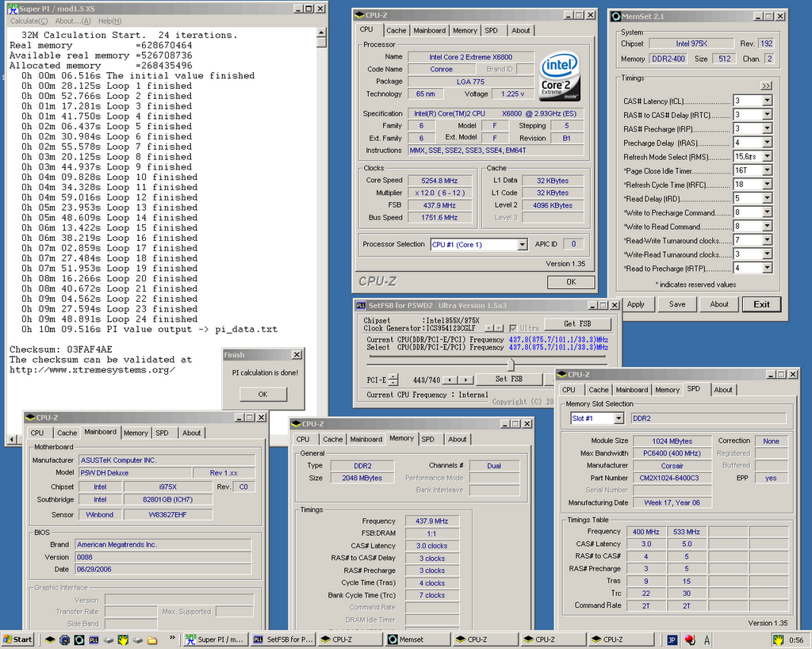Click the letter A input mode icon
812x649 pixels.
click(707, 639)
